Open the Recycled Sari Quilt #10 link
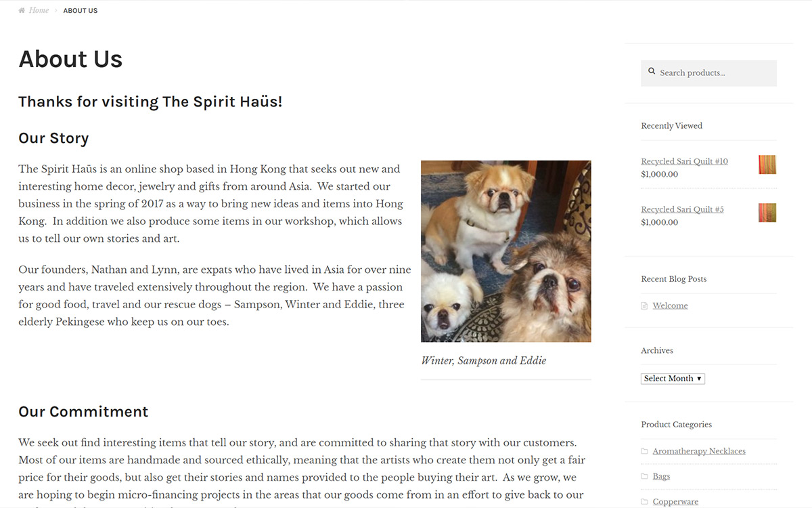This screenshot has width=812, height=508. click(x=684, y=161)
